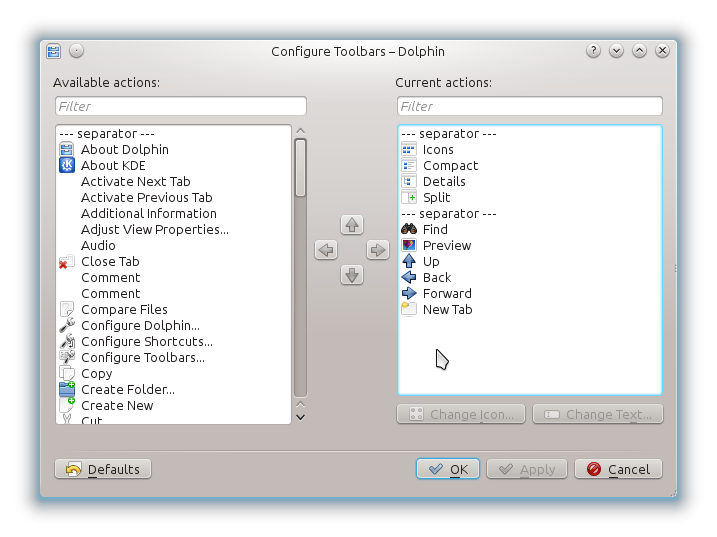The height and width of the screenshot is (537, 717).
Task: Remove action using left arrow button
Action: tap(326, 250)
